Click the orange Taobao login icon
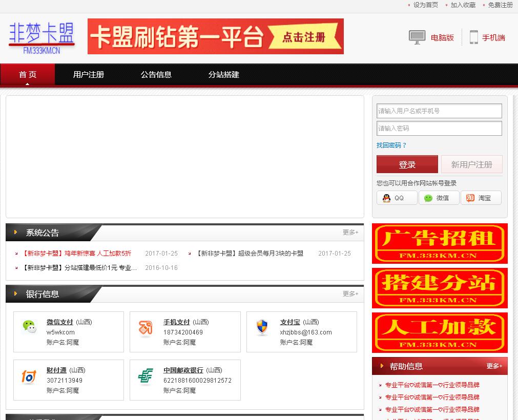This screenshot has width=518, height=420. click(x=470, y=198)
